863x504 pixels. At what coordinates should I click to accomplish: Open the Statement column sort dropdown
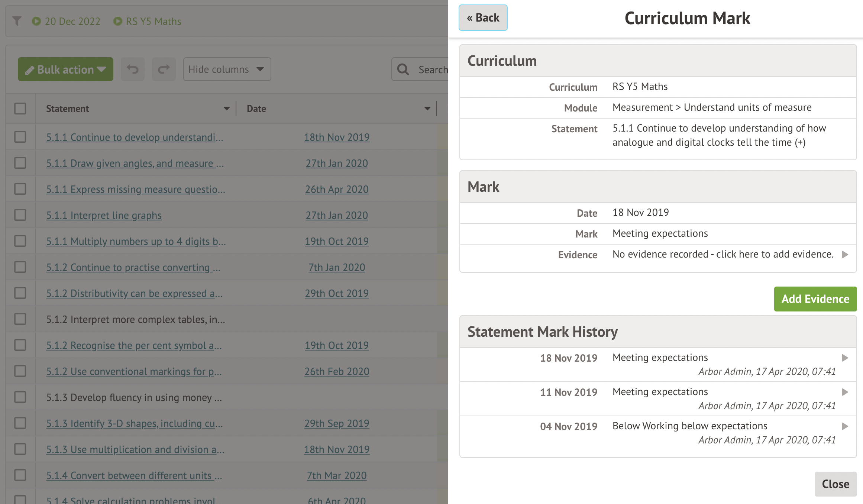pos(226,109)
